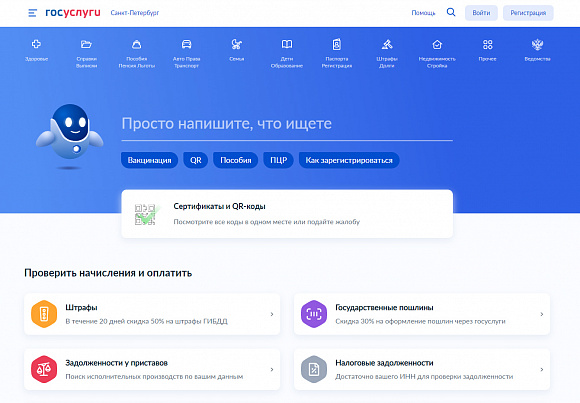
Task: Open the Дети Образование book icon
Action: pos(287,44)
